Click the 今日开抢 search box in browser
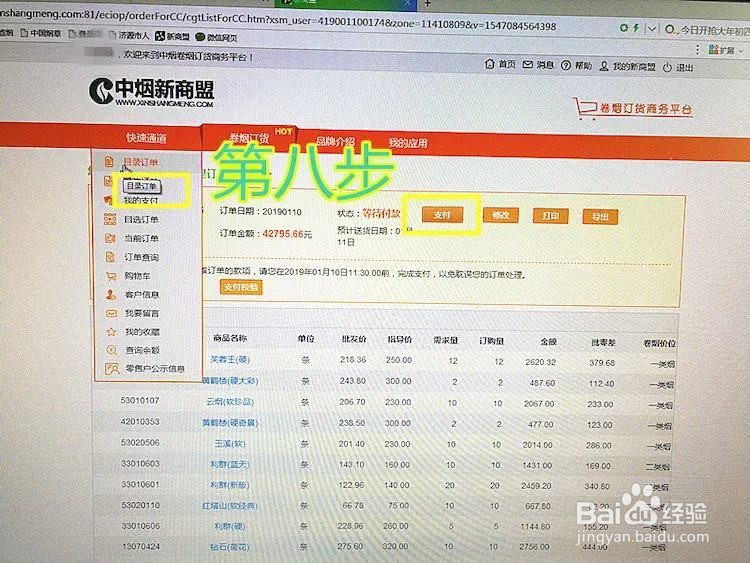The height and width of the screenshot is (563, 750). tap(707, 30)
